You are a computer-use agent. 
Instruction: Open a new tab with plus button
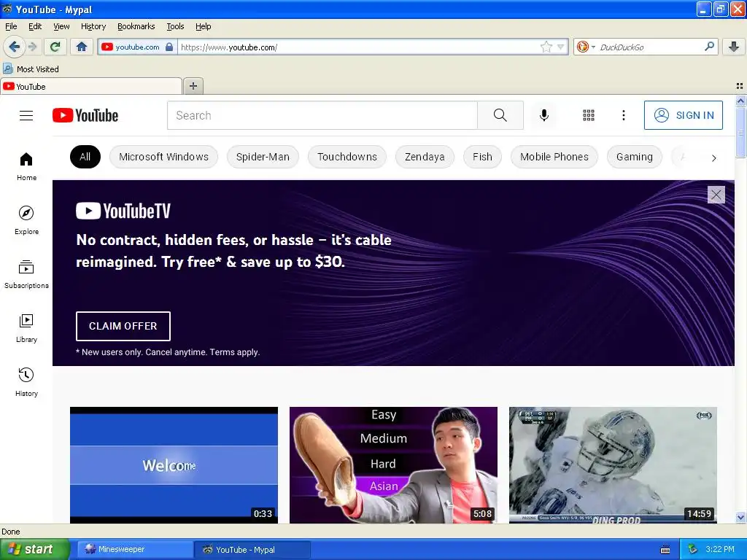193,86
